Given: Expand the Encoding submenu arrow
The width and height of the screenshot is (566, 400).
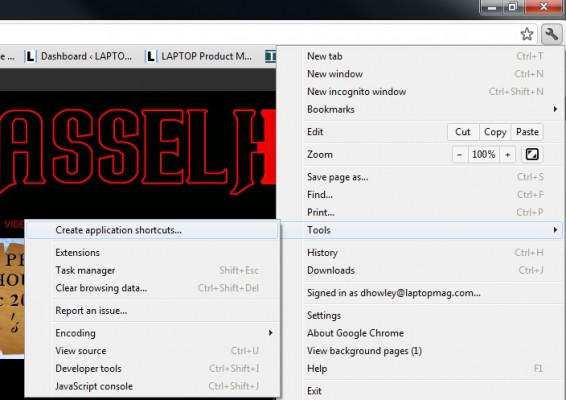Looking at the screenshot, I should click(x=271, y=332).
